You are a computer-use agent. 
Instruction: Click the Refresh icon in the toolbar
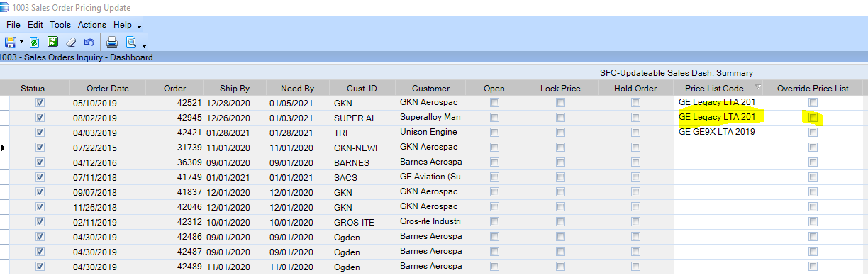33,42
